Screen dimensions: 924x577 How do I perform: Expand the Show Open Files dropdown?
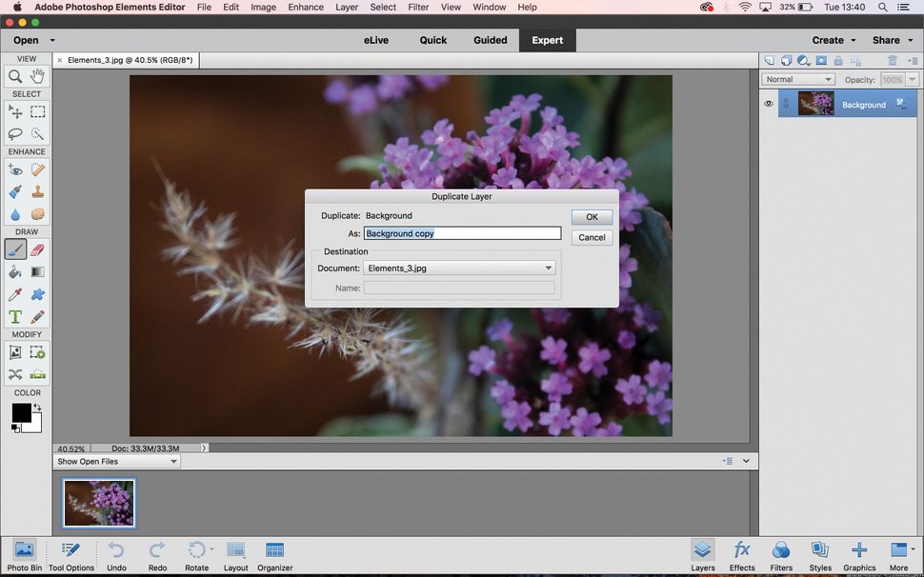[116, 461]
